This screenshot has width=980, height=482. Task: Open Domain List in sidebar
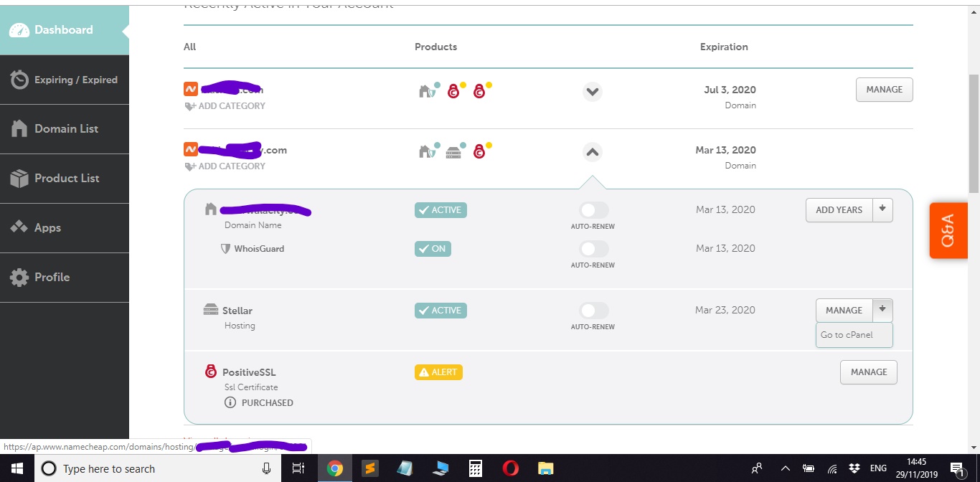coord(65,129)
